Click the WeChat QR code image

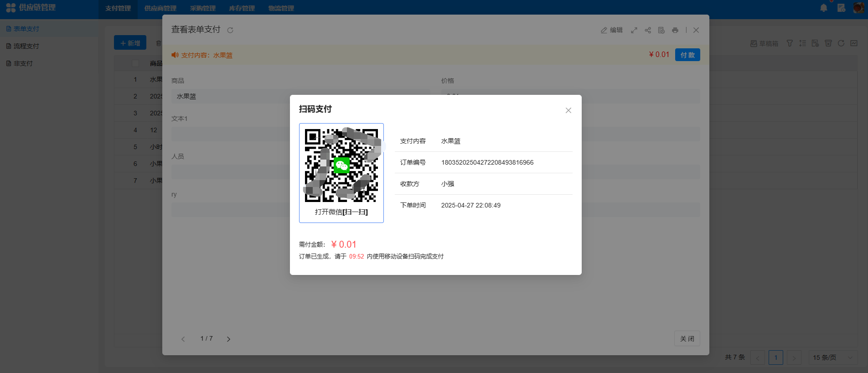tap(341, 166)
